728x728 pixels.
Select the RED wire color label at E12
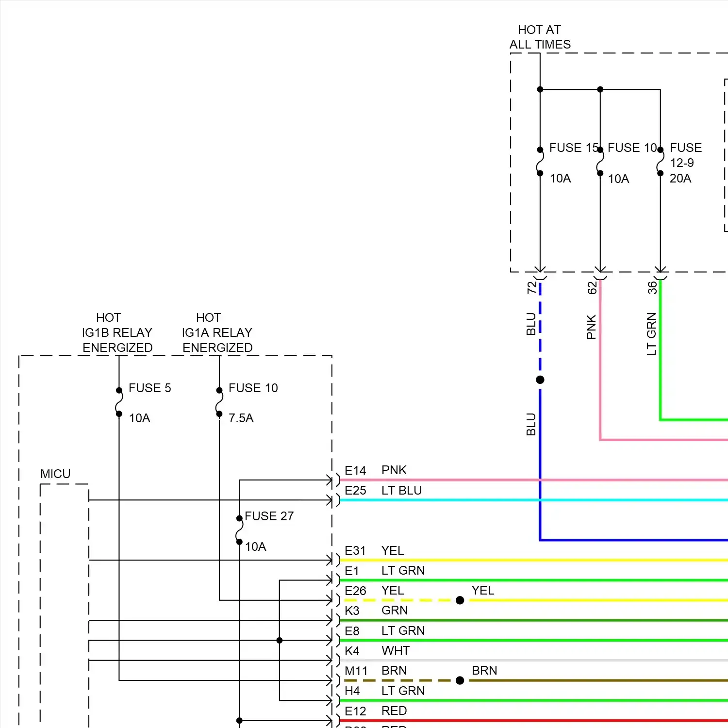pyautogui.click(x=394, y=711)
